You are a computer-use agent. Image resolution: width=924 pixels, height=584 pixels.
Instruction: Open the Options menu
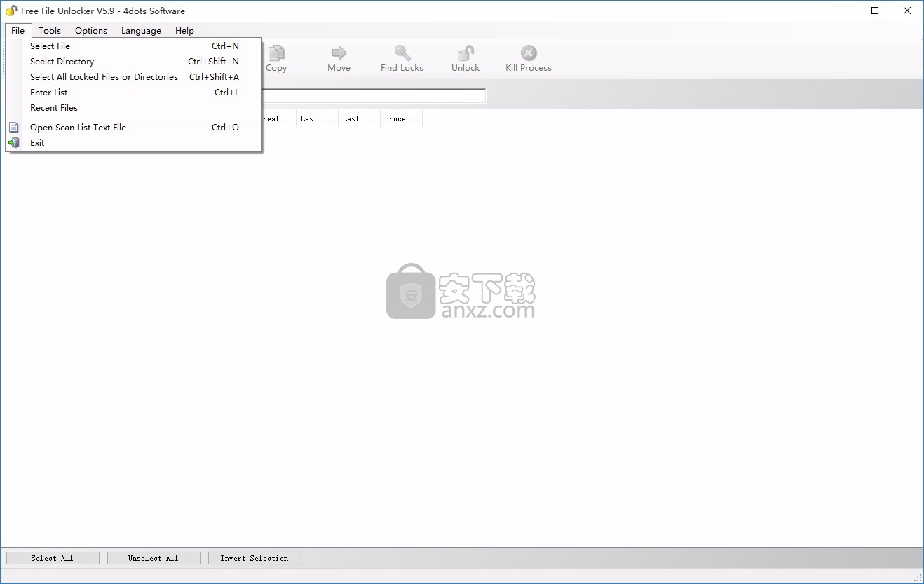click(91, 30)
